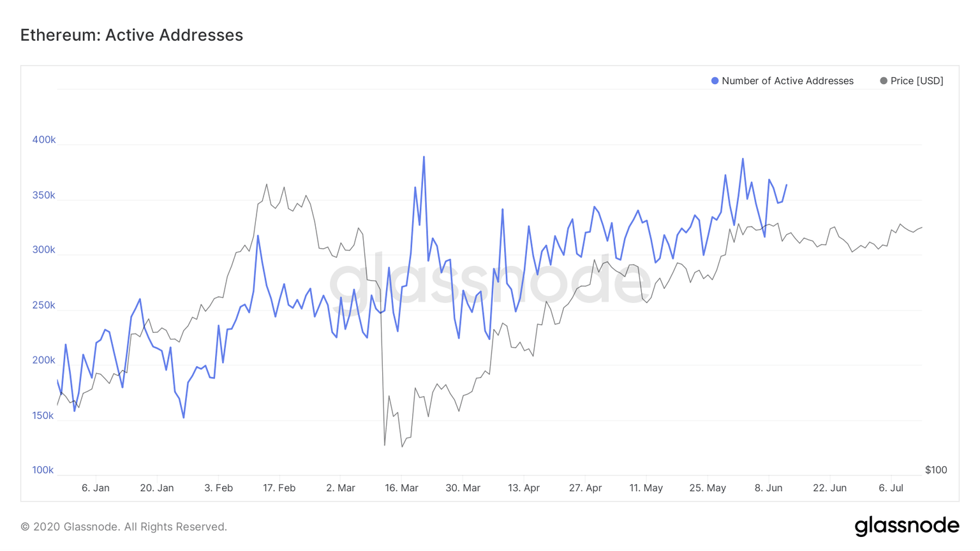Screen dimensions: 980x551
Task: Click the 100k y-axis label
Action: click(x=43, y=470)
